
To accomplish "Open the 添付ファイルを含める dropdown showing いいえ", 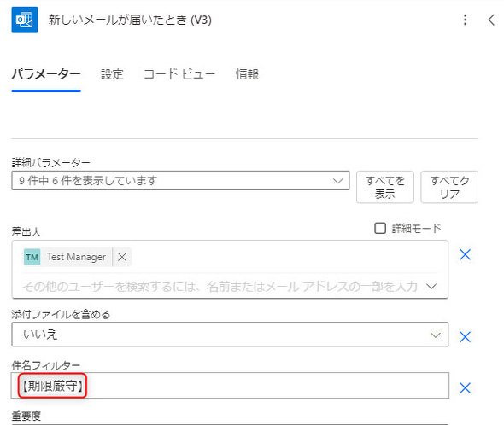I will coord(230,335).
